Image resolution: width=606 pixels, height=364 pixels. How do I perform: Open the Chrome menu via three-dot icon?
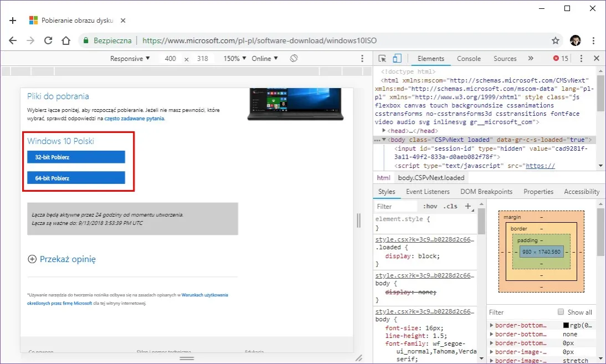click(593, 40)
